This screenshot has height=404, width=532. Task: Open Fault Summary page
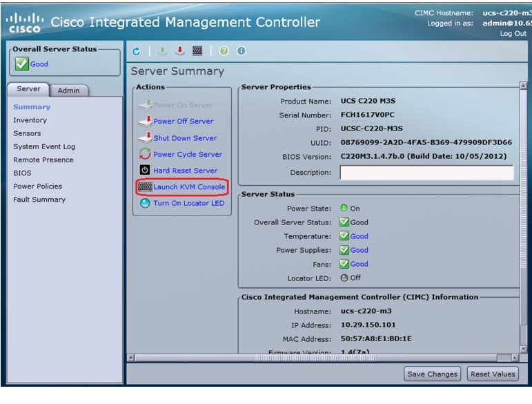click(39, 200)
